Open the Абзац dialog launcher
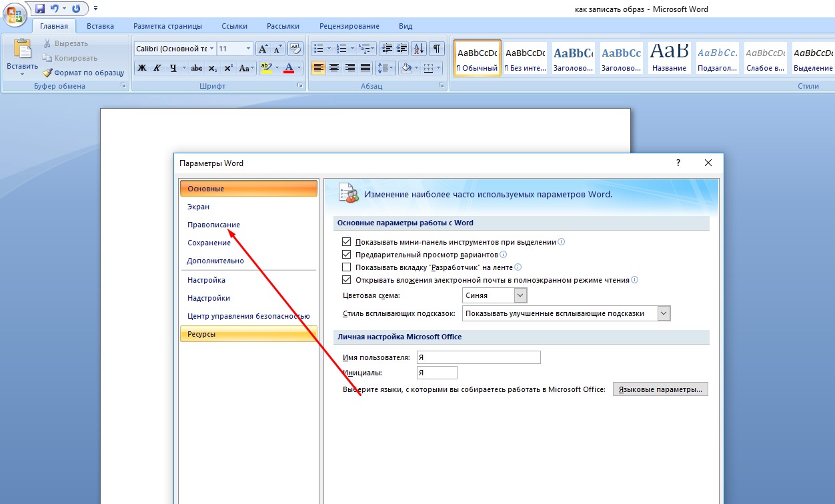The width and height of the screenshot is (835, 504). [442, 86]
